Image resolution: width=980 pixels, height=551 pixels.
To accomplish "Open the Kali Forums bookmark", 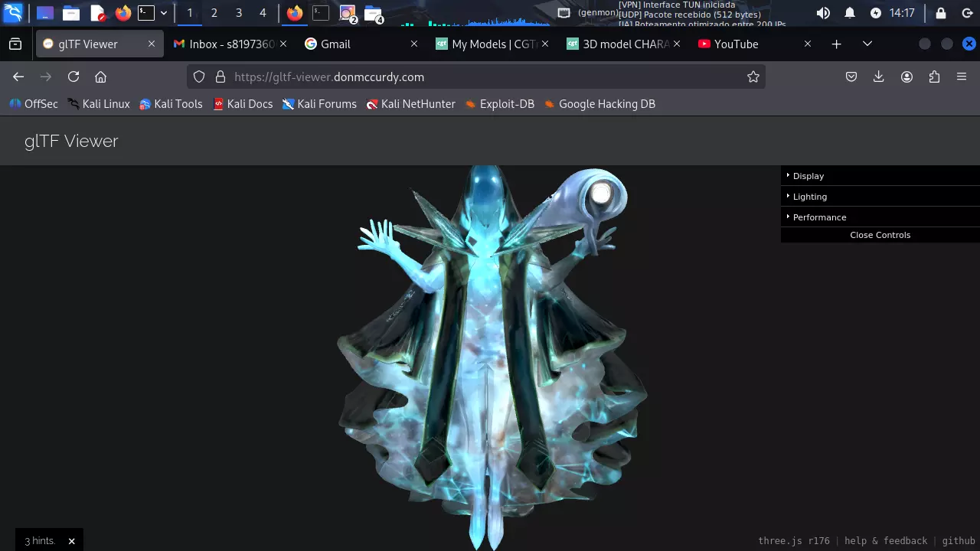I will tap(319, 104).
